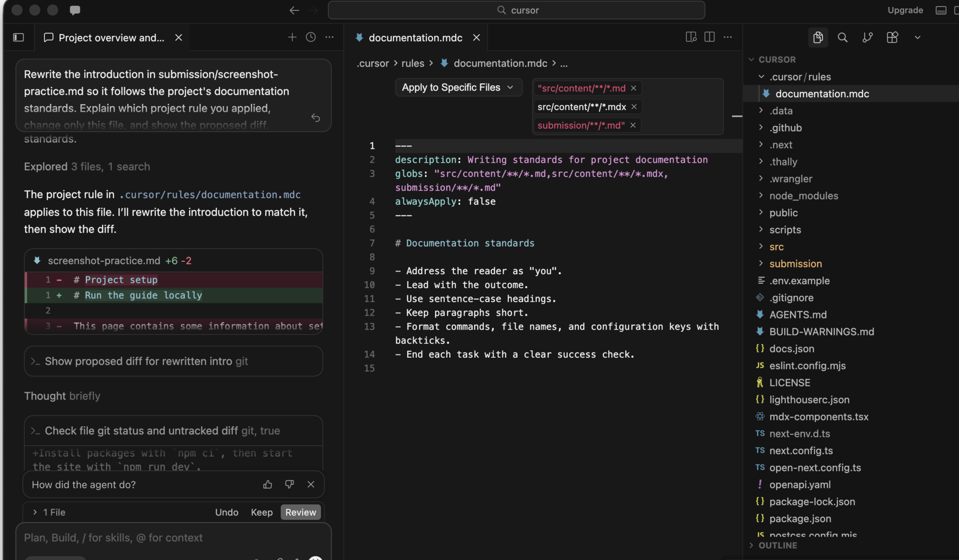Screen dimensions: 959x560
Task: Give thumbs down to the agent
Action: tap(289, 484)
